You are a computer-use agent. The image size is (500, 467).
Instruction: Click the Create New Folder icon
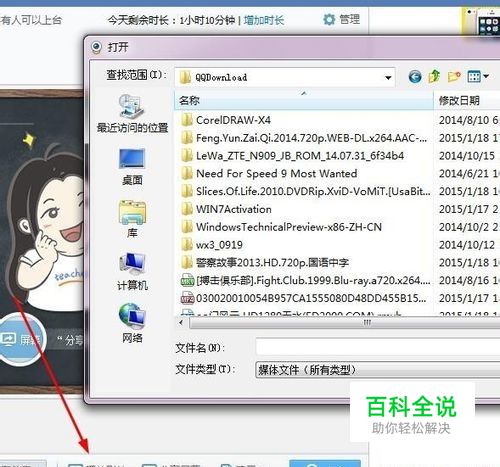point(454,77)
